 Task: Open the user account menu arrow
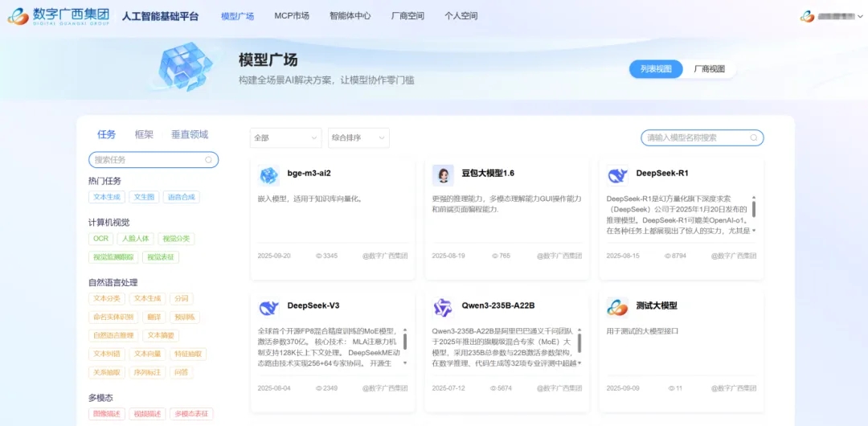[x=859, y=16]
